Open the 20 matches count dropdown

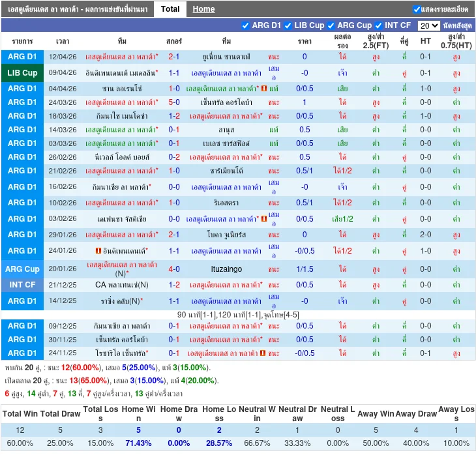428,26
